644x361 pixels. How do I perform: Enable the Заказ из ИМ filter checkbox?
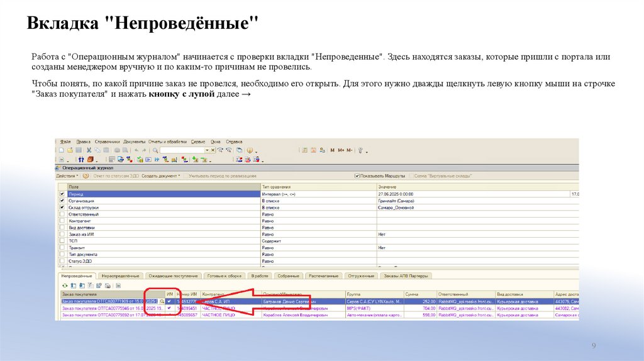point(62,234)
